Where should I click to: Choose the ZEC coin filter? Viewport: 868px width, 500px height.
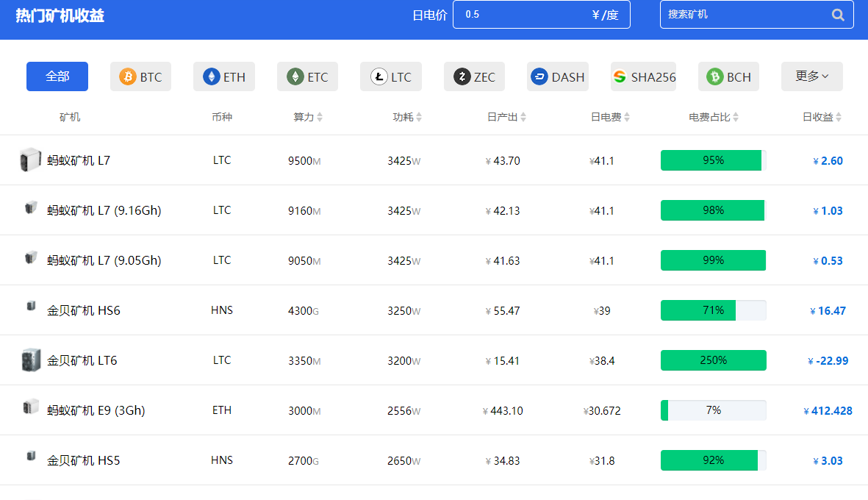(474, 76)
